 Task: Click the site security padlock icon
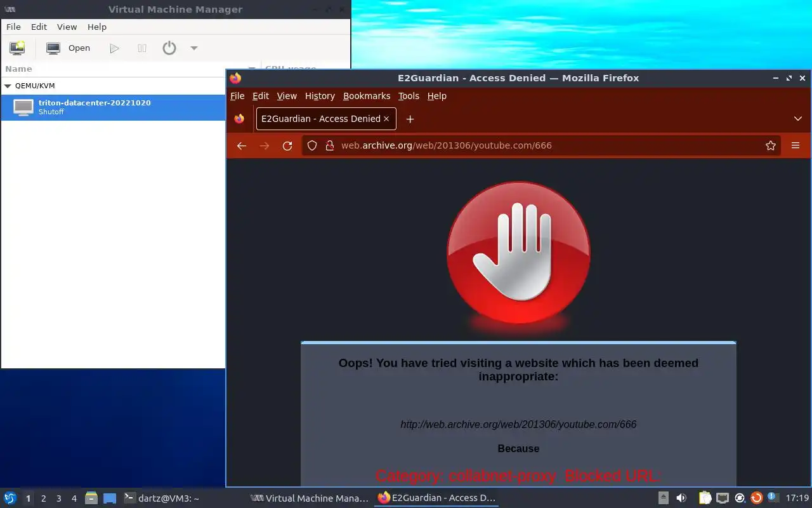coord(329,145)
